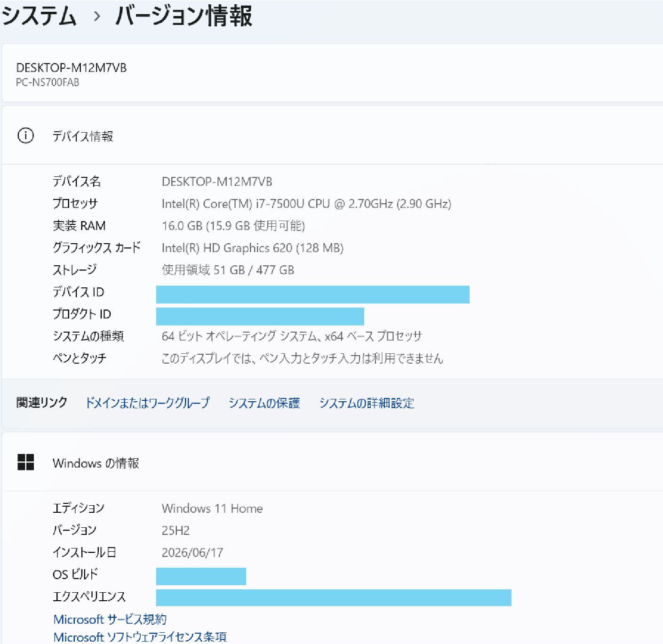Click the プロセッサ label

tap(75, 204)
